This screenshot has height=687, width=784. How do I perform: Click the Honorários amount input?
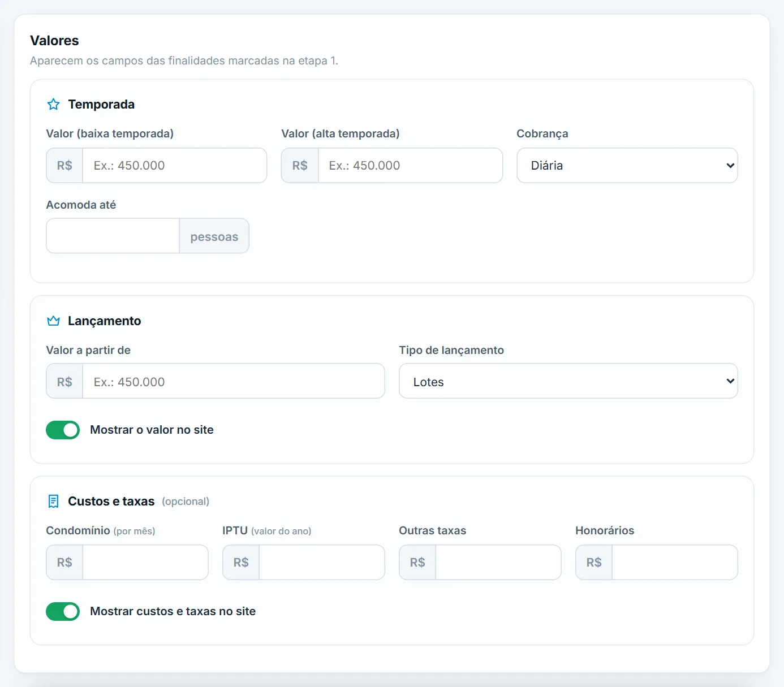click(675, 562)
